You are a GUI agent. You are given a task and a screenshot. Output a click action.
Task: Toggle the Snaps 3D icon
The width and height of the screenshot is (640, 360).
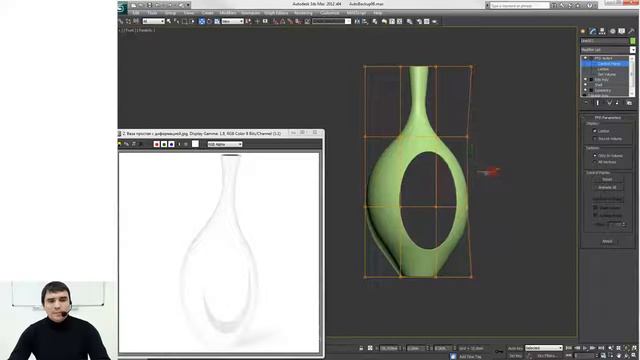276,21
